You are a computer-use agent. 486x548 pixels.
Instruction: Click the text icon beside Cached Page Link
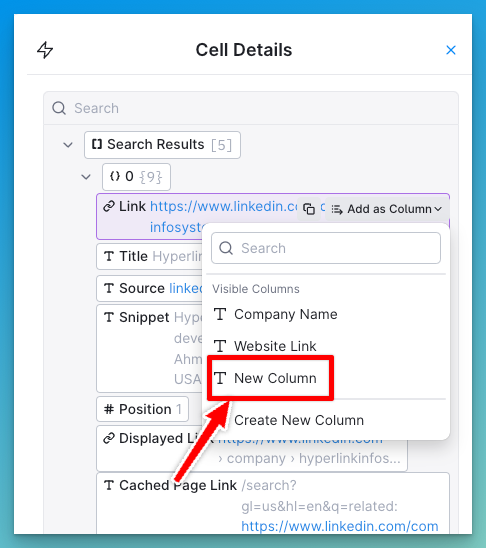[x=109, y=485]
